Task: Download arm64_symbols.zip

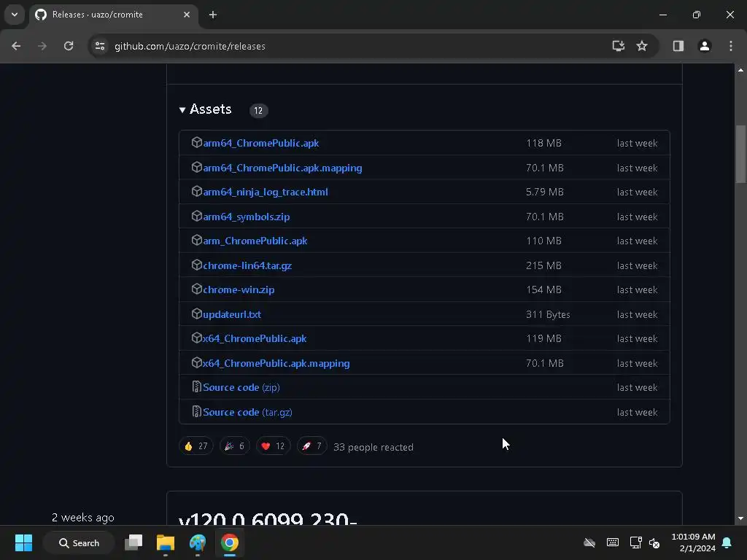Action: point(247,217)
